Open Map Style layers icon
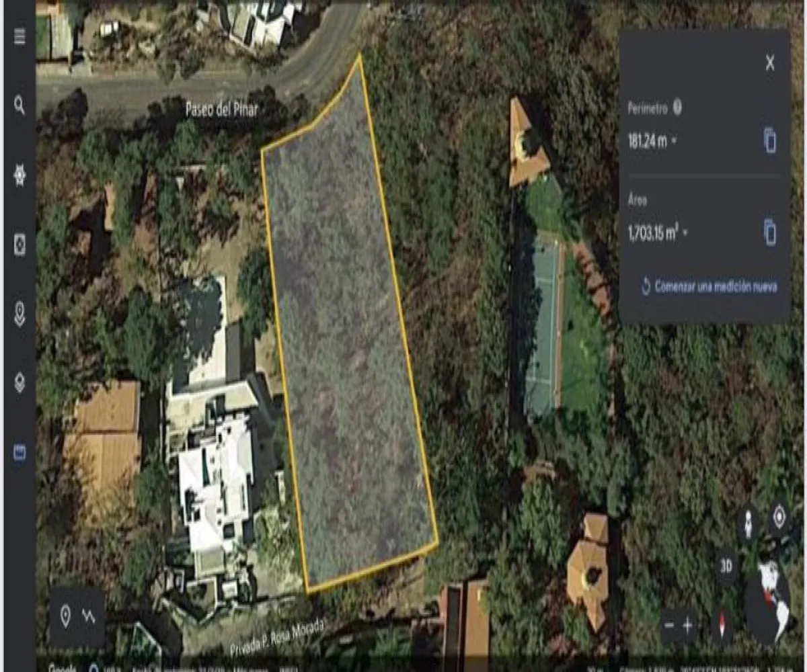 pos(20,382)
